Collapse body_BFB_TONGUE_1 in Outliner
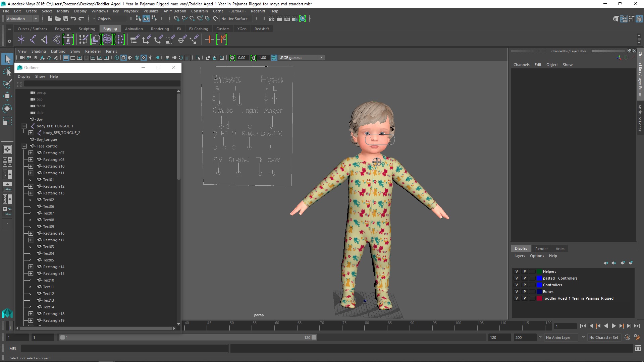Viewport: 644px width, 362px height. click(24, 126)
